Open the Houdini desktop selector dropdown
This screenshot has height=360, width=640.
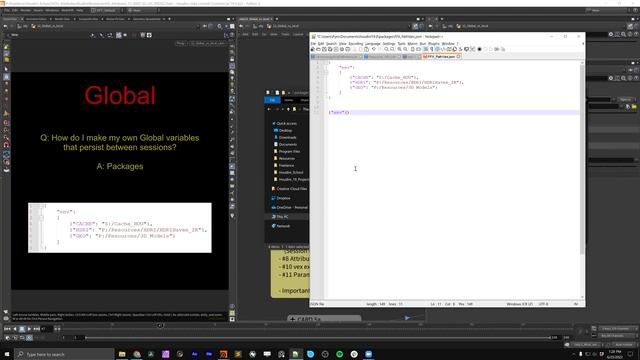106,10
